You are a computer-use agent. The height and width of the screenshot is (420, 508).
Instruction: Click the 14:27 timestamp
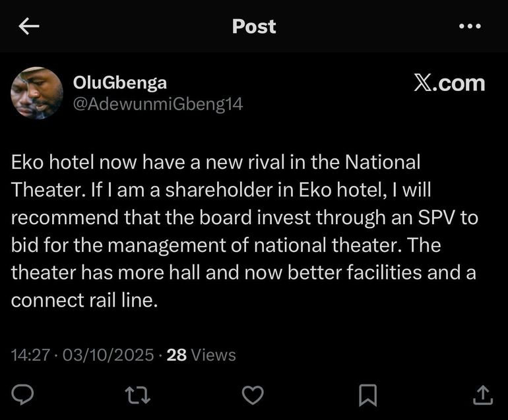click(x=30, y=355)
